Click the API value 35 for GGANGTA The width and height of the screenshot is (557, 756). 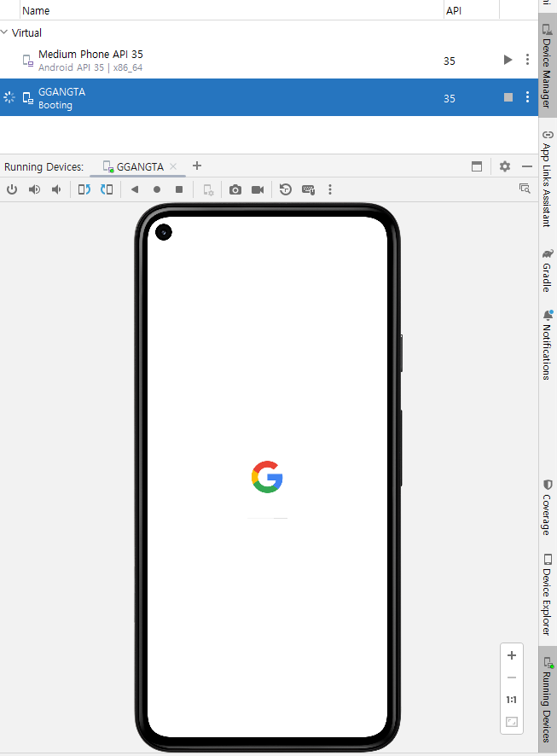pos(449,98)
